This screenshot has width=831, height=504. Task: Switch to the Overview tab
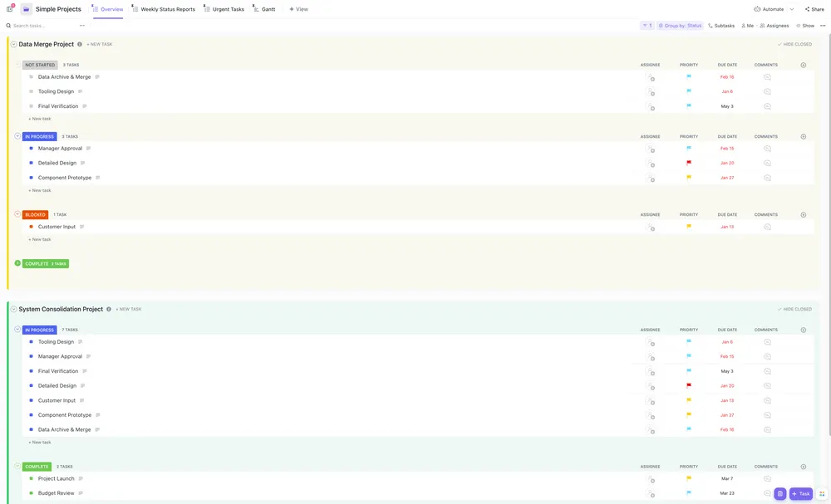pos(107,9)
